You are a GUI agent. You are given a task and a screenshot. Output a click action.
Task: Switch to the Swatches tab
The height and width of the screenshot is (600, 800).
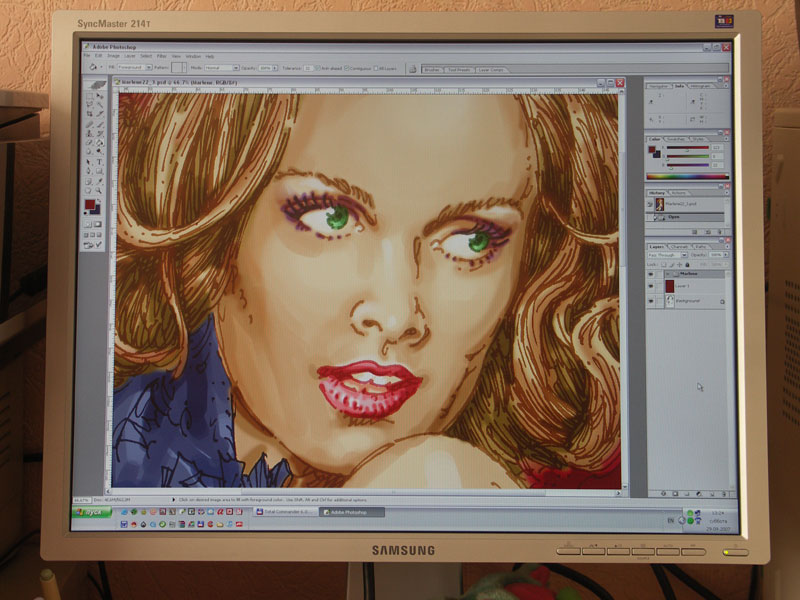tap(676, 139)
